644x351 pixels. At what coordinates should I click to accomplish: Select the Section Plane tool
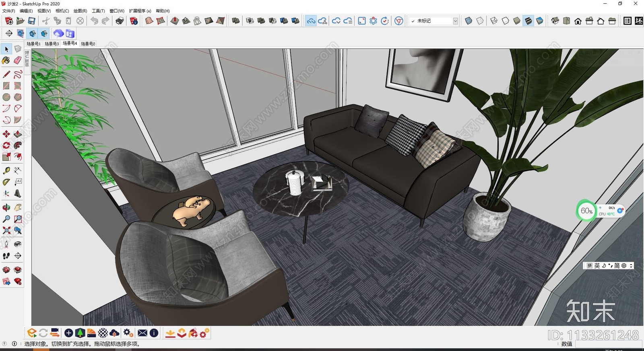tap(18, 255)
